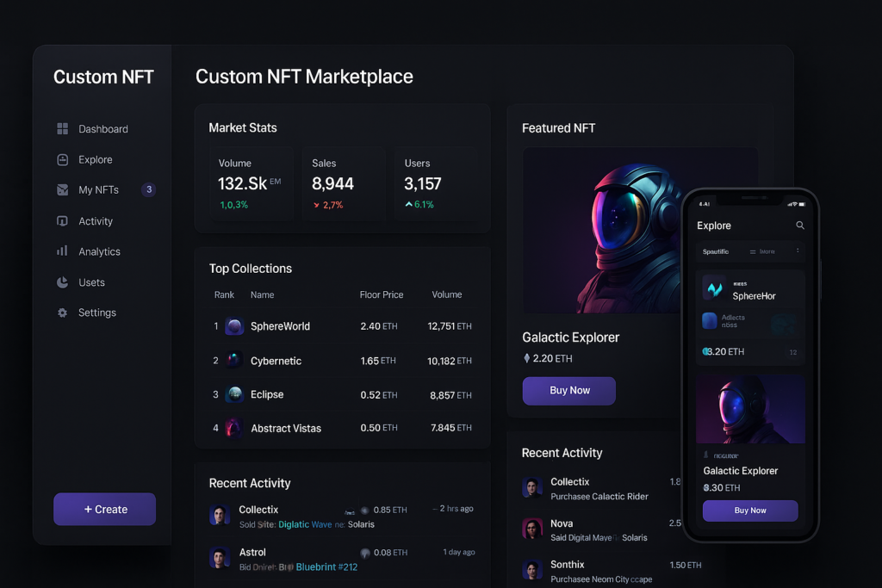Sort collections by Floor Price column header
The width and height of the screenshot is (882, 588).
coord(382,294)
